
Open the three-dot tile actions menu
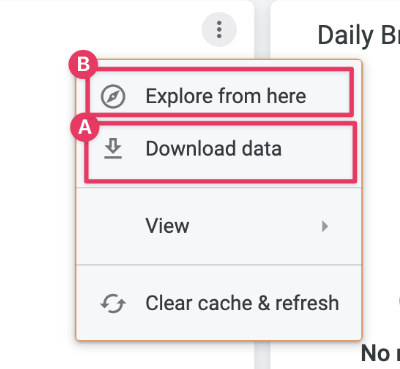(219, 29)
